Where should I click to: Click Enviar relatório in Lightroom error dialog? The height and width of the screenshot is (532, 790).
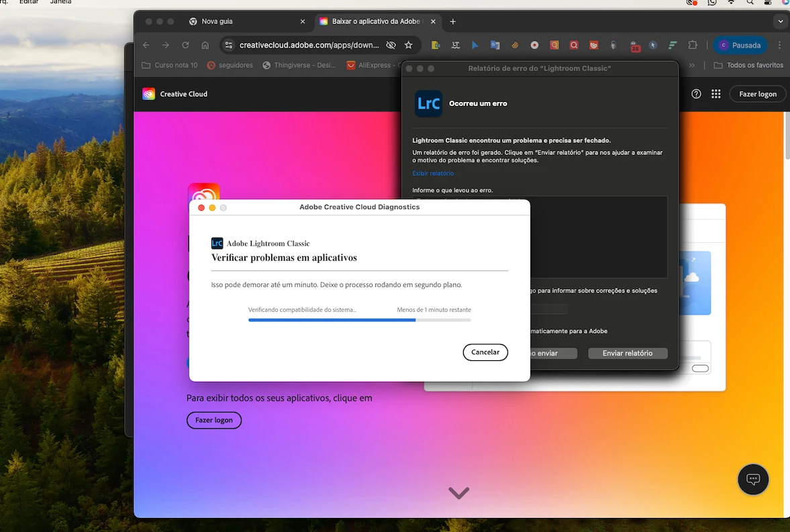[x=628, y=353]
